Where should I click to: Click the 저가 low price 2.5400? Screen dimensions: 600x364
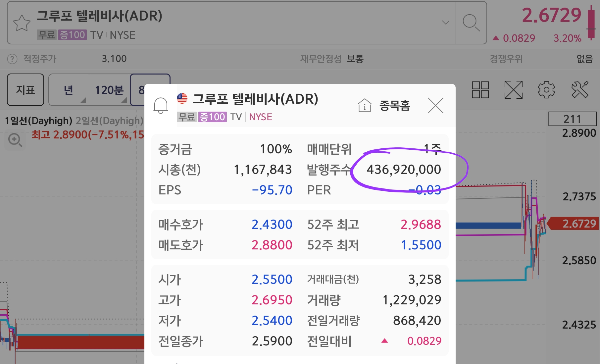pyautogui.click(x=272, y=321)
